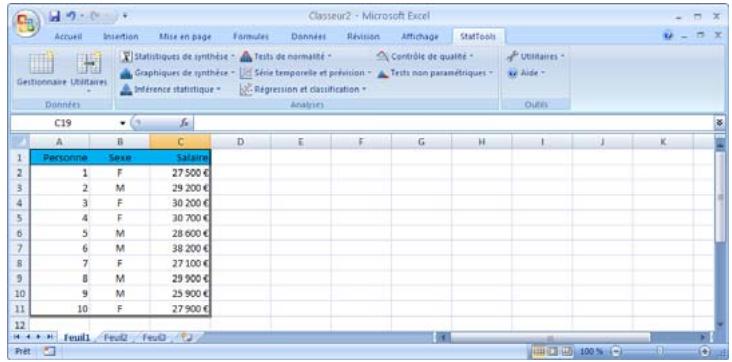The width and height of the screenshot is (732, 362).
Task: Switch to Normal view in the status bar
Action: 538,350
